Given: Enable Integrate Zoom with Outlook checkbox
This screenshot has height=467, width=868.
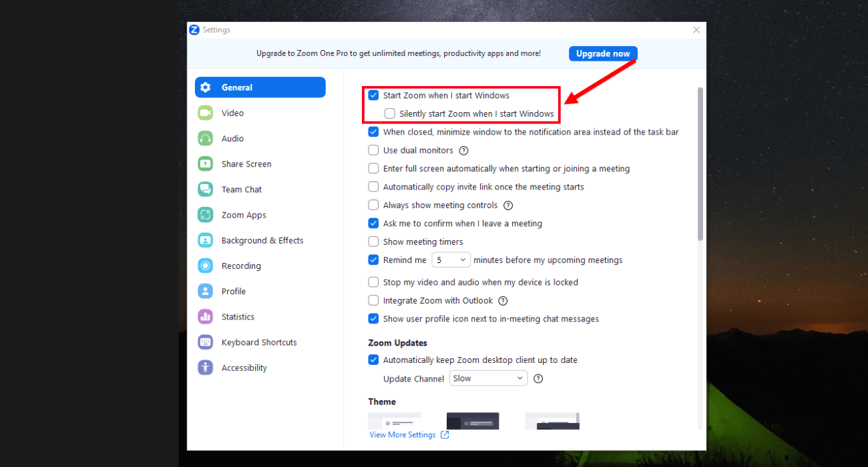Looking at the screenshot, I should click(x=373, y=301).
